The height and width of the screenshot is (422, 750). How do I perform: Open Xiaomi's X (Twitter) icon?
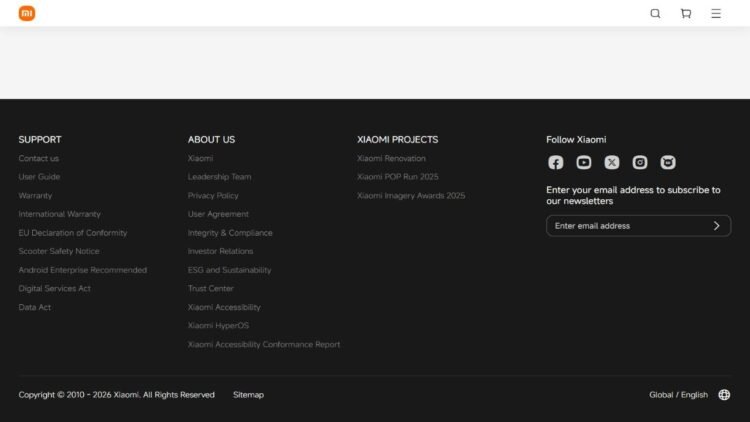(612, 163)
